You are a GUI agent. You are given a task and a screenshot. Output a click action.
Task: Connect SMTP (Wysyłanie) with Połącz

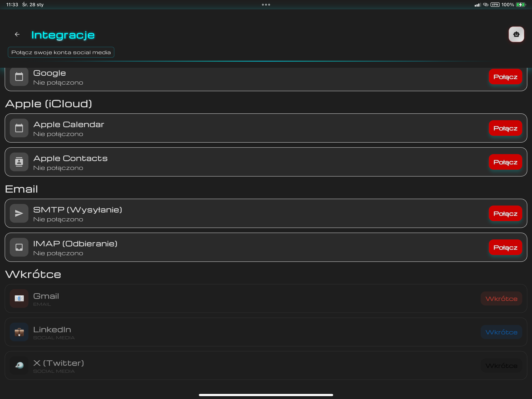pyautogui.click(x=505, y=214)
